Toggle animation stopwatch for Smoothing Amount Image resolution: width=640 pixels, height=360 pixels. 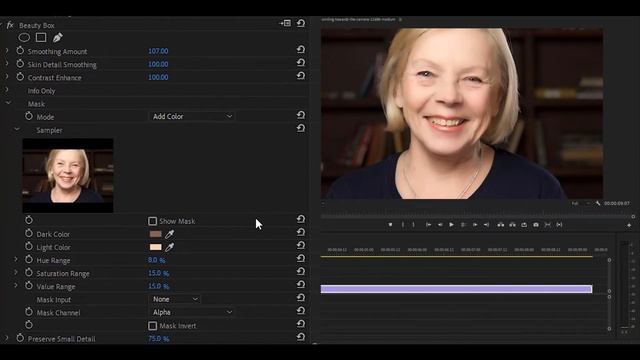click(x=20, y=51)
